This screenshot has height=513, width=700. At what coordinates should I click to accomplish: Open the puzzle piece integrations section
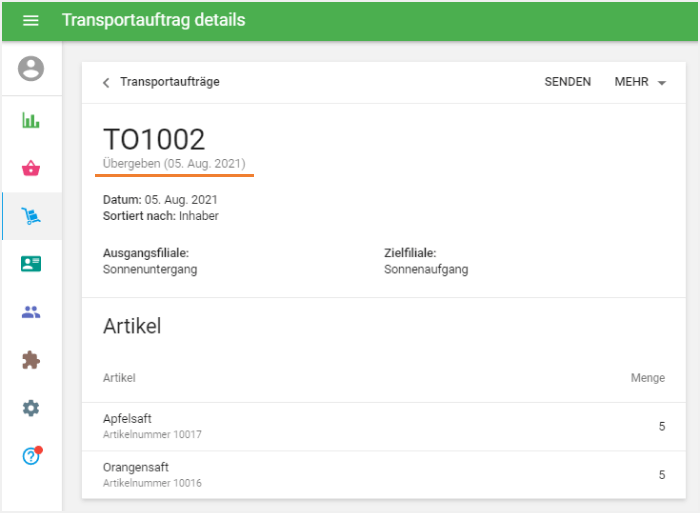[x=31, y=360]
